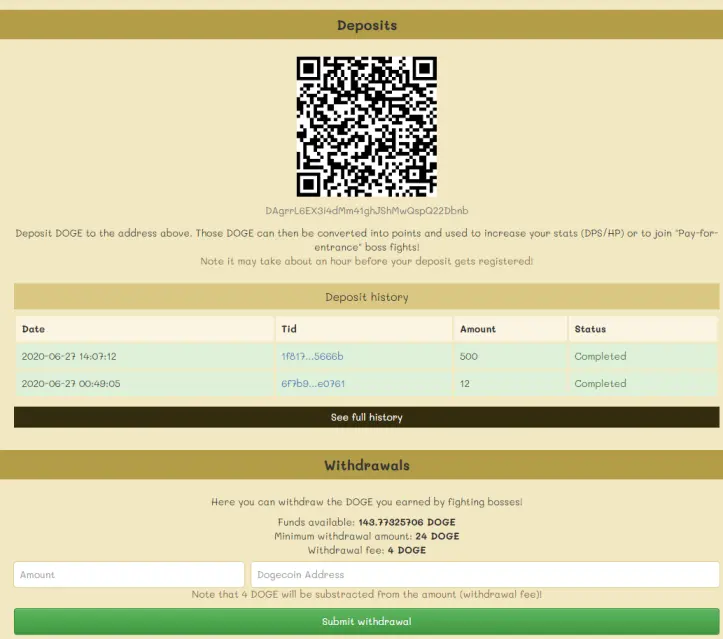The width and height of the screenshot is (723, 639).
Task: Click the Deposit history heading
Action: click(367, 297)
